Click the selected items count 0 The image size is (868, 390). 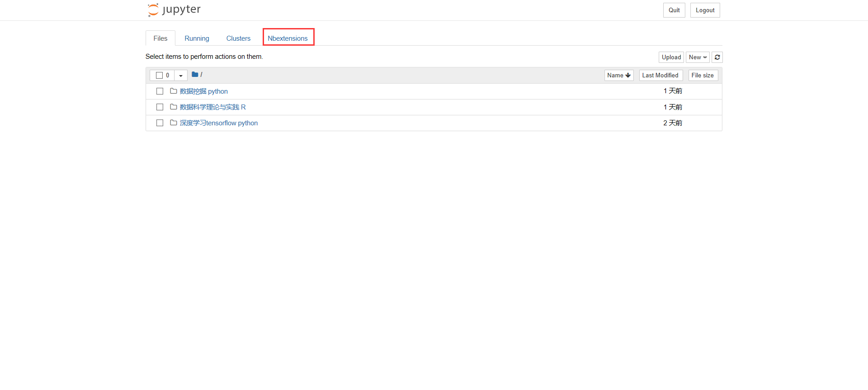point(167,76)
